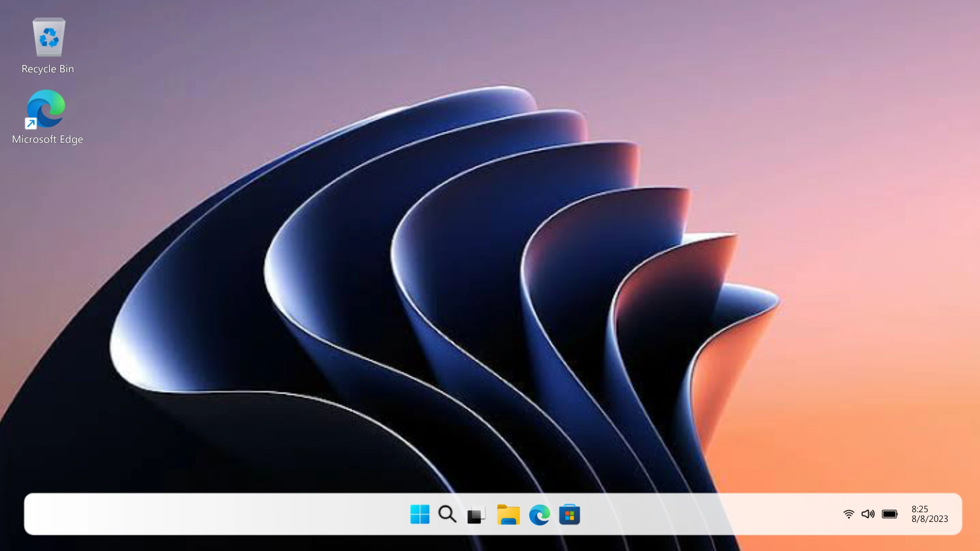This screenshot has width=980, height=551.
Task: Open the Windows Start menu
Action: pyautogui.click(x=420, y=514)
